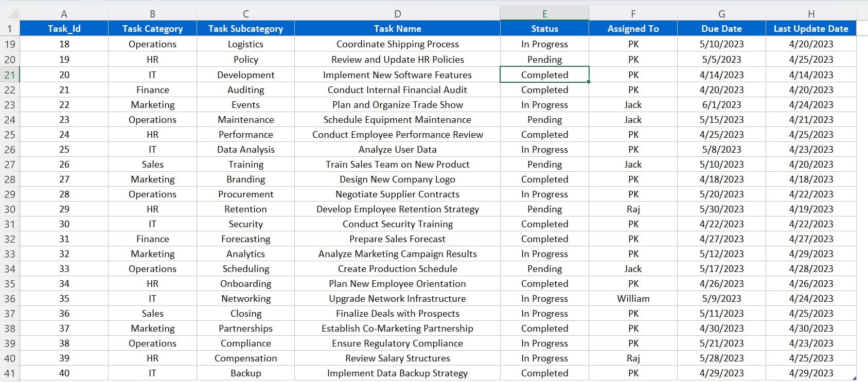Click cell Analyze Marketing Campaign Results
This screenshot has height=382, width=868.
coord(397,254)
